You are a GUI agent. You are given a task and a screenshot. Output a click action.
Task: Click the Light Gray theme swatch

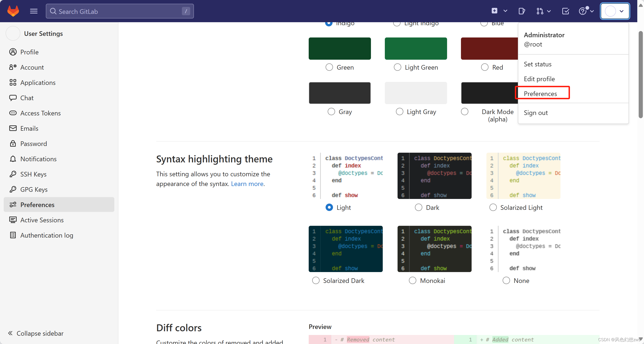click(416, 93)
